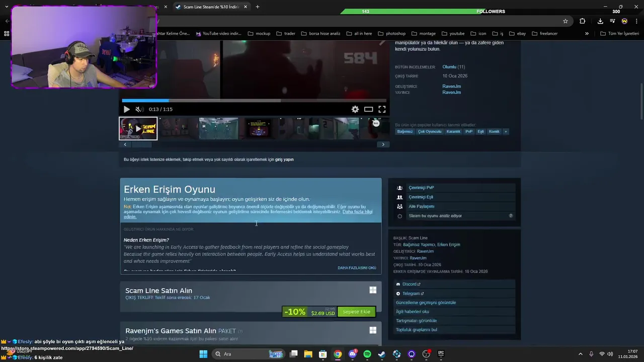Open freelancer bookmark folder
Viewport: 644px width, 362px height.
point(544,34)
